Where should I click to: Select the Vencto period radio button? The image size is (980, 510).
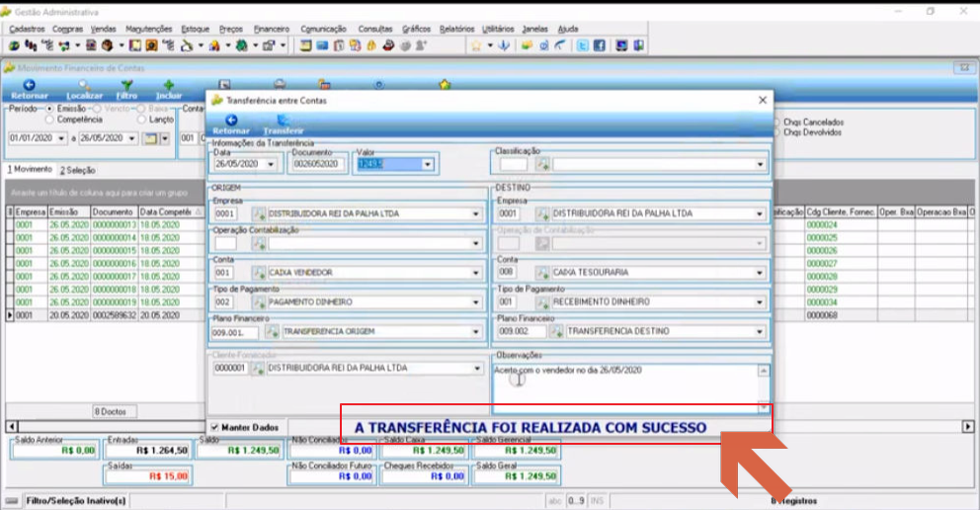click(x=97, y=109)
